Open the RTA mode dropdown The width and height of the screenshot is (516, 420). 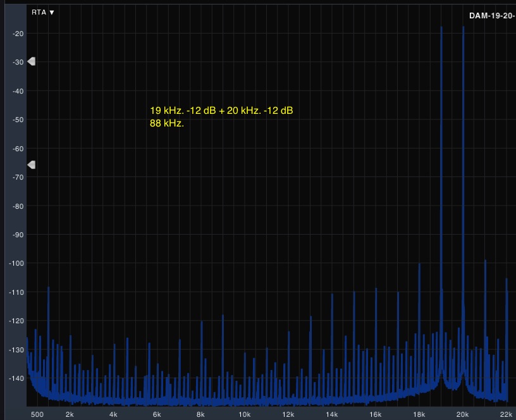[43, 12]
